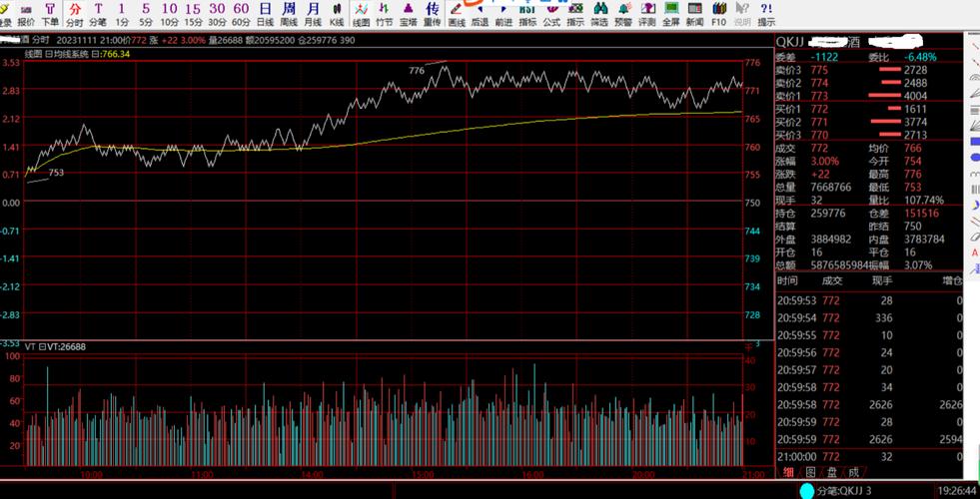Click the 筛选 binoculars filter icon
The width and height of the screenshot is (980, 499).
click(x=598, y=13)
